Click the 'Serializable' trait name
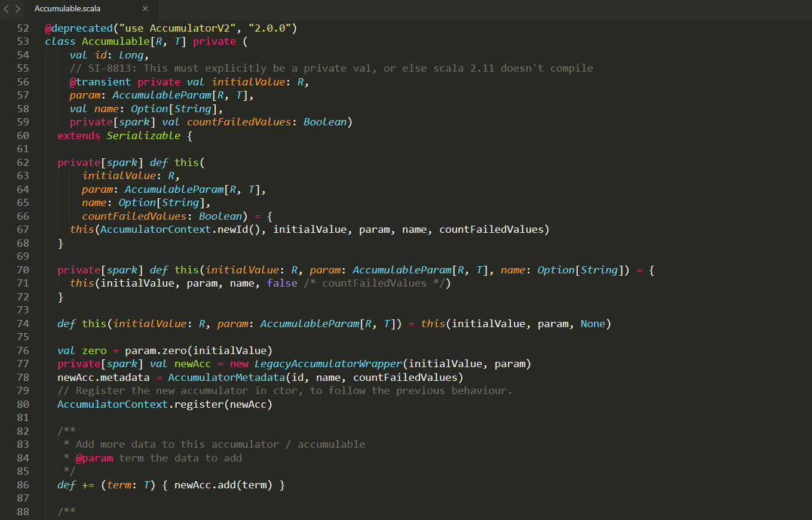812x520 pixels. click(143, 136)
